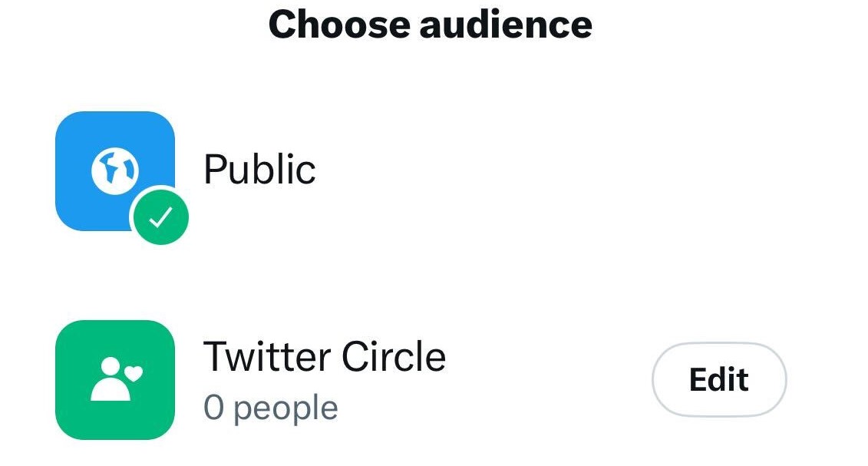The image size is (868, 466).
Task: Open Edit for Twitter Circle members
Action: [719, 379]
